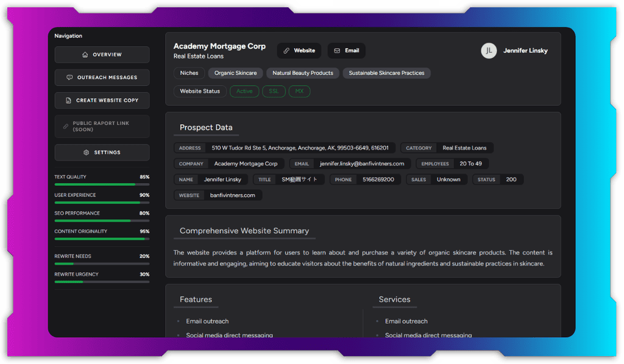Click Email outreach under Services
The width and height of the screenshot is (624, 364).
[406, 321]
